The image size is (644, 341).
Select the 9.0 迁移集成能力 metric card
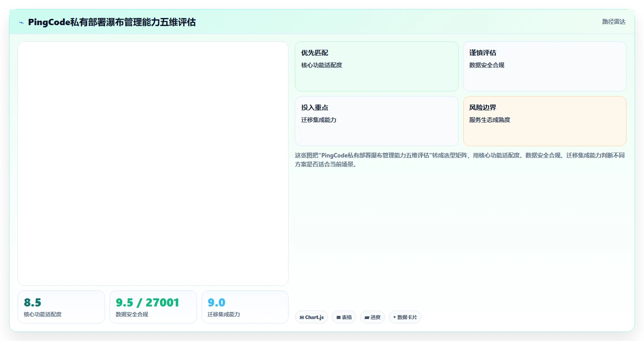pyautogui.click(x=245, y=307)
